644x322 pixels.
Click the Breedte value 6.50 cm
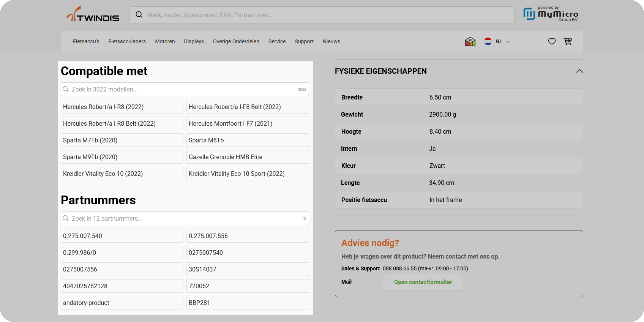pyautogui.click(x=440, y=97)
